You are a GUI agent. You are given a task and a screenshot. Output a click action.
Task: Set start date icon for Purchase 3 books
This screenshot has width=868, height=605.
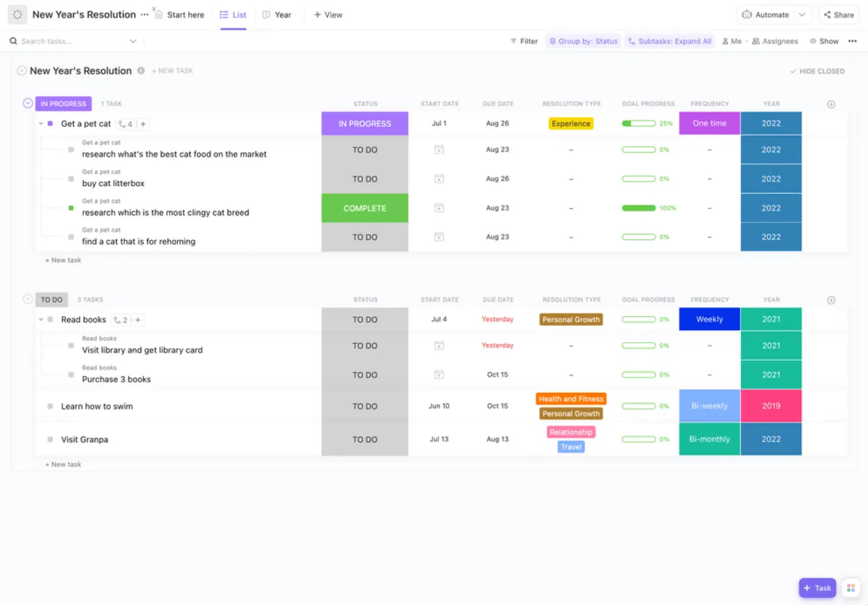tap(439, 375)
